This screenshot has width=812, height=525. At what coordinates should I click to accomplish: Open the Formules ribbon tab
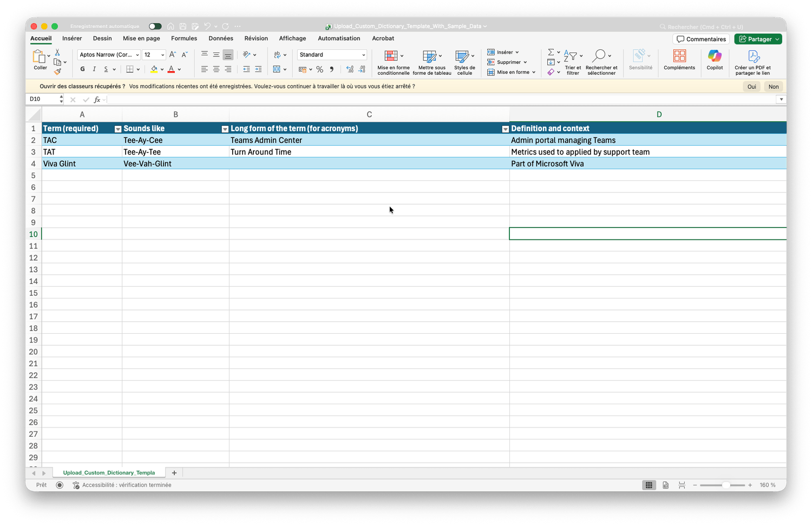coord(184,38)
